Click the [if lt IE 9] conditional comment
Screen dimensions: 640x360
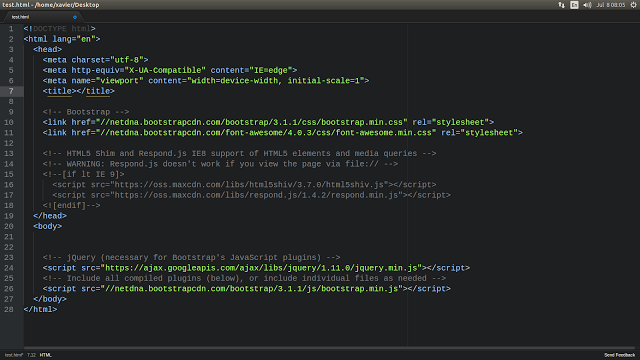[x=84, y=174]
